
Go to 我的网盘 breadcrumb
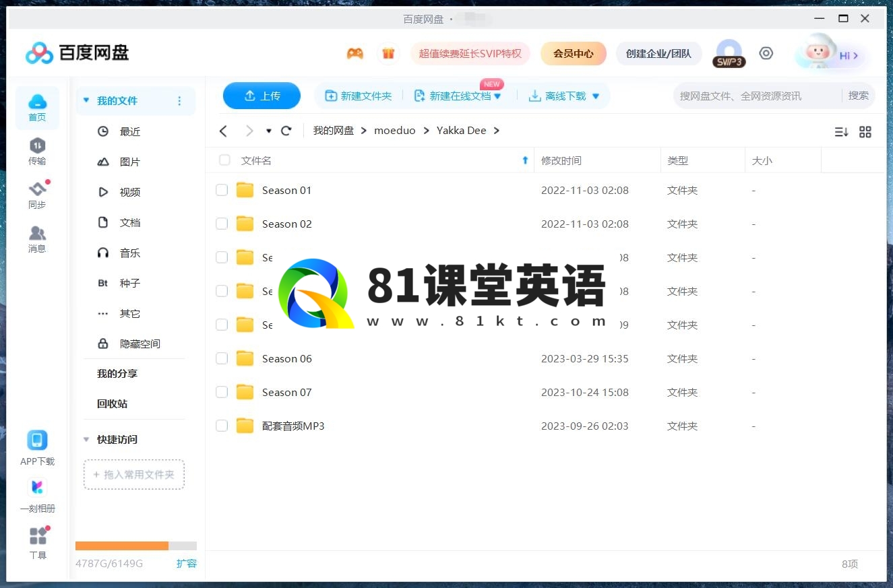click(x=334, y=131)
